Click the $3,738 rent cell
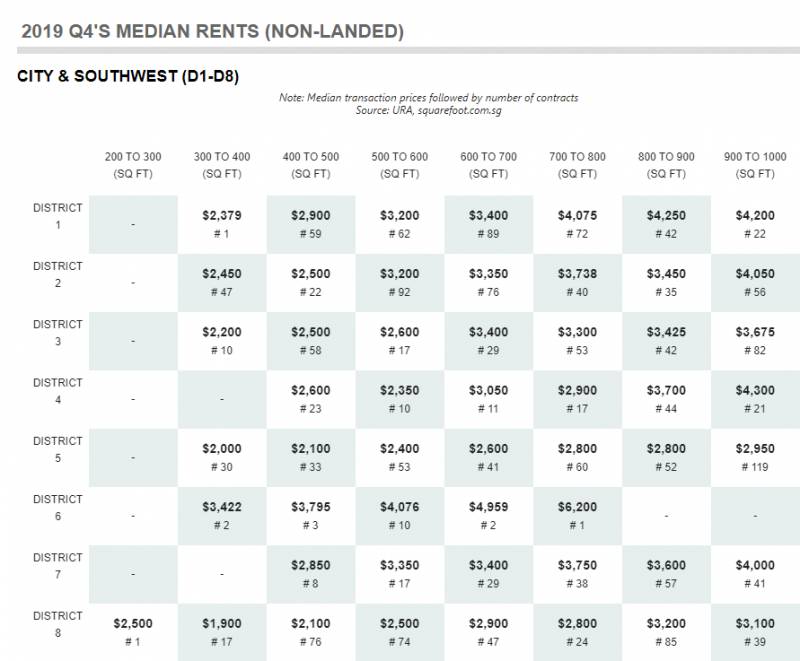The height and width of the screenshot is (661, 800). point(577,282)
